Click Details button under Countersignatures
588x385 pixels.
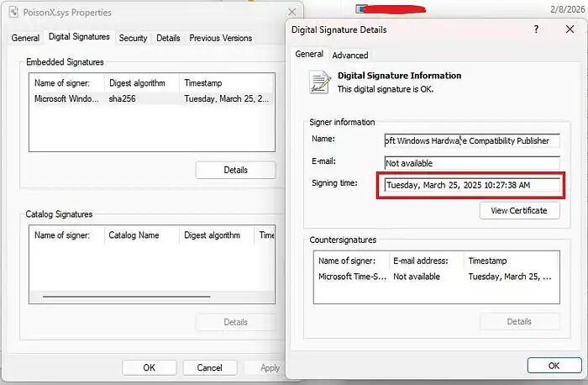pos(519,322)
